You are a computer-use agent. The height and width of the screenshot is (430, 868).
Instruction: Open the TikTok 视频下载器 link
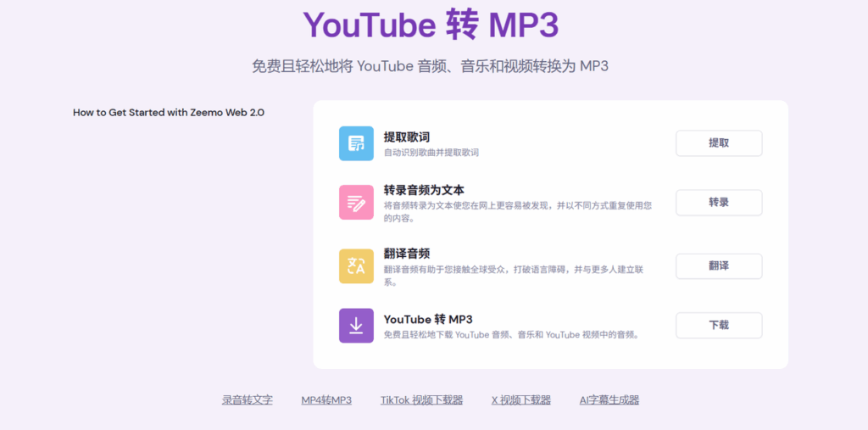[x=421, y=400]
